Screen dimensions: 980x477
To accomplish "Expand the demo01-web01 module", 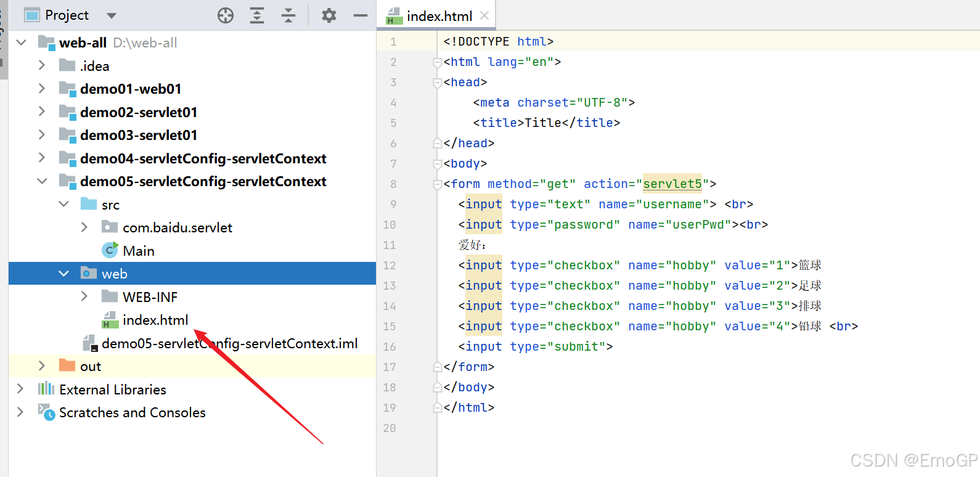I will coord(42,89).
